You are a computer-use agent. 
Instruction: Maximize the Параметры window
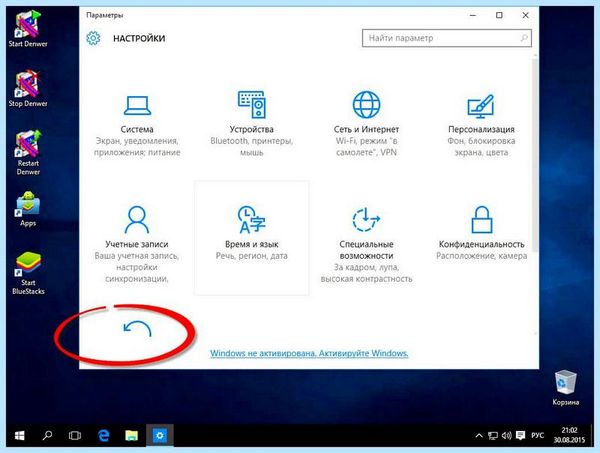(x=499, y=15)
